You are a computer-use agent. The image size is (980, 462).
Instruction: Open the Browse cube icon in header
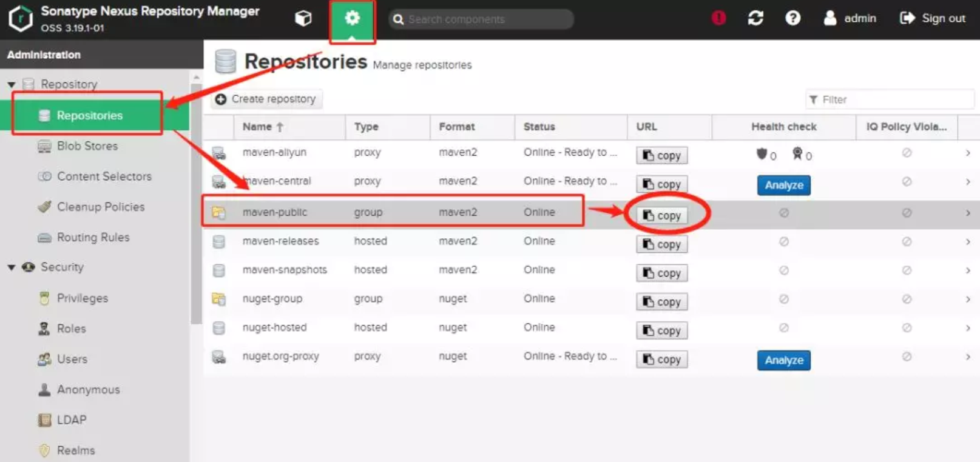click(x=303, y=18)
